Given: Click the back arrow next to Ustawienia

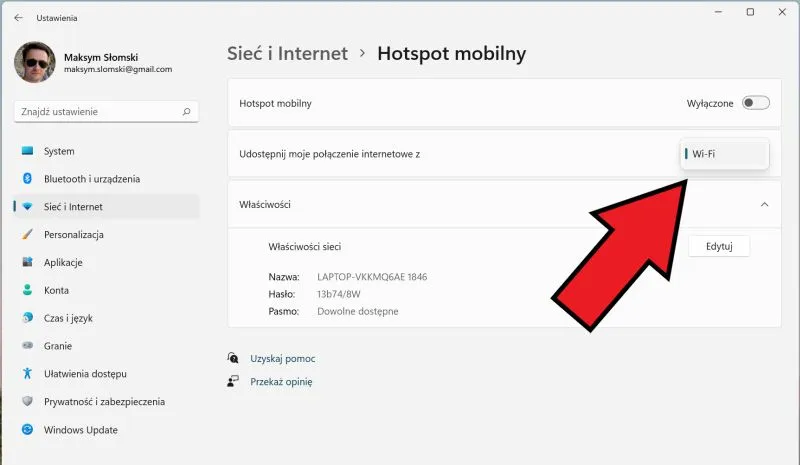Looking at the screenshot, I should pos(19,18).
